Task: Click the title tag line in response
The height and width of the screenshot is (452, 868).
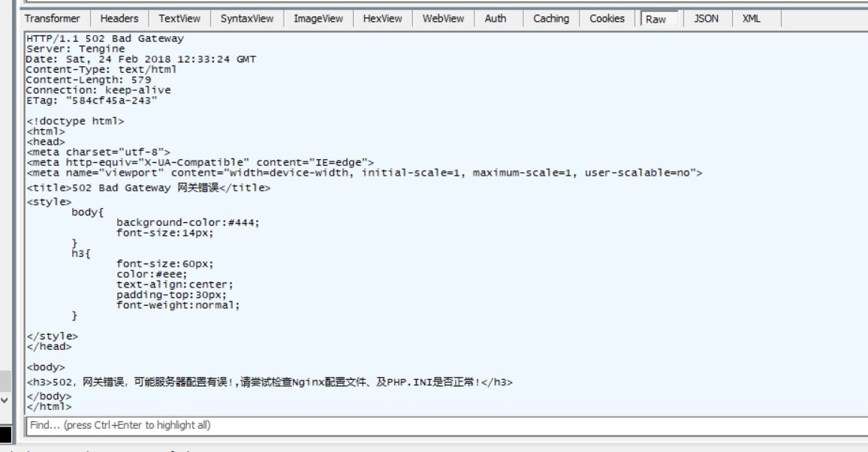Action: [x=149, y=188]
